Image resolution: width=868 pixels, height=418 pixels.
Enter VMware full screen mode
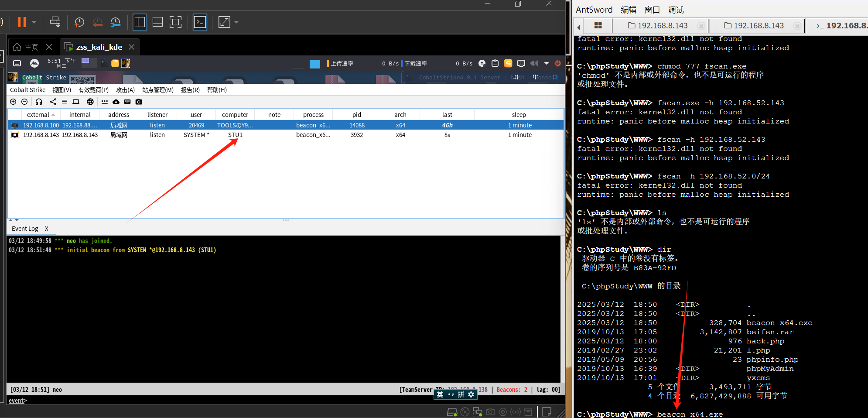175,22
